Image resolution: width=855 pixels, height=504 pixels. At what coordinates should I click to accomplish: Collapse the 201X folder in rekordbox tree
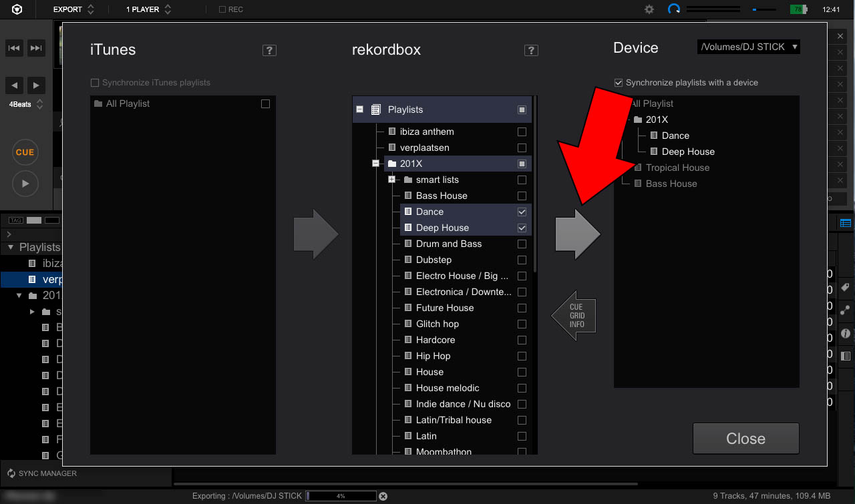tap(376, 164)
